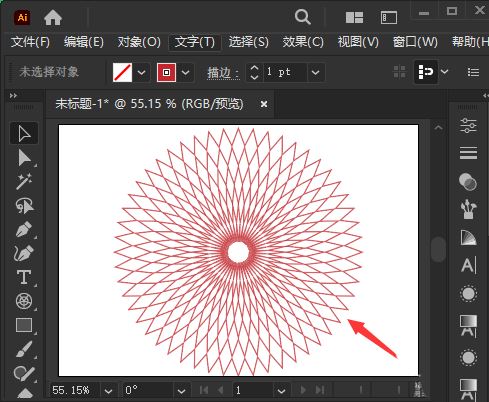Screen dimensions: 489x402
Task: Open the 视图(V) menu
Action: point(358,42)
